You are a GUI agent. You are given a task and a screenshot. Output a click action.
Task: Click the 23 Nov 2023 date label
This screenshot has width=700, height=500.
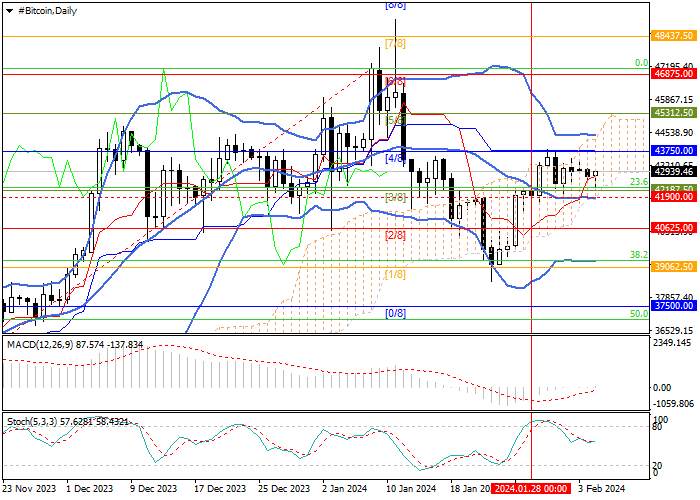point(29,488)
